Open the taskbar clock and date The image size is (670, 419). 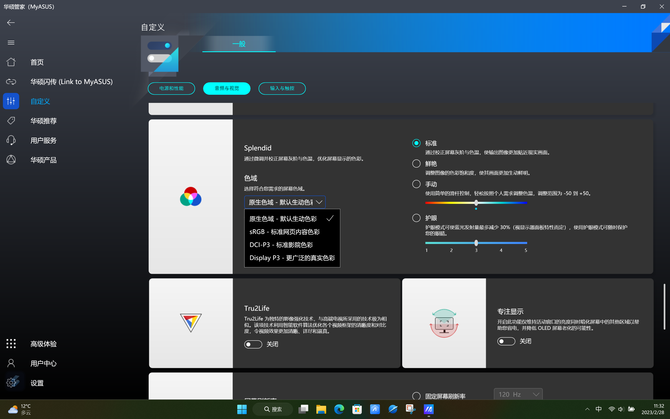point(652,409)
